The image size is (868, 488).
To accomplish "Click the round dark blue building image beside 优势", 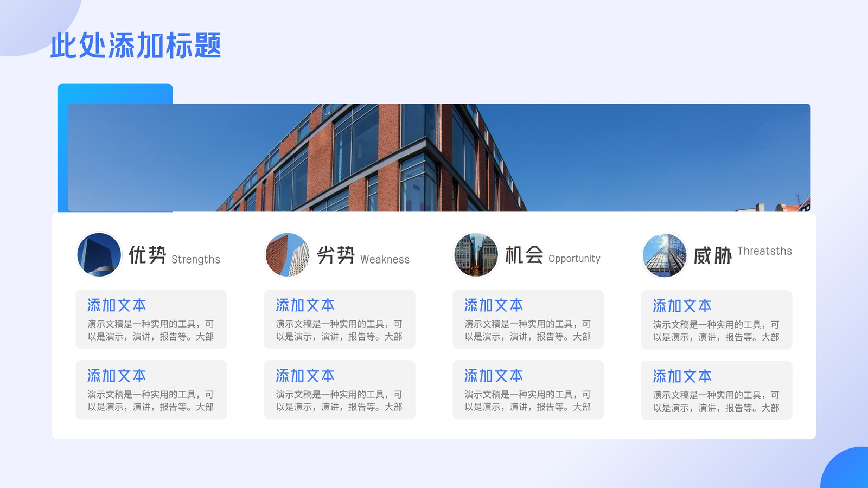I will click(99, 255).
